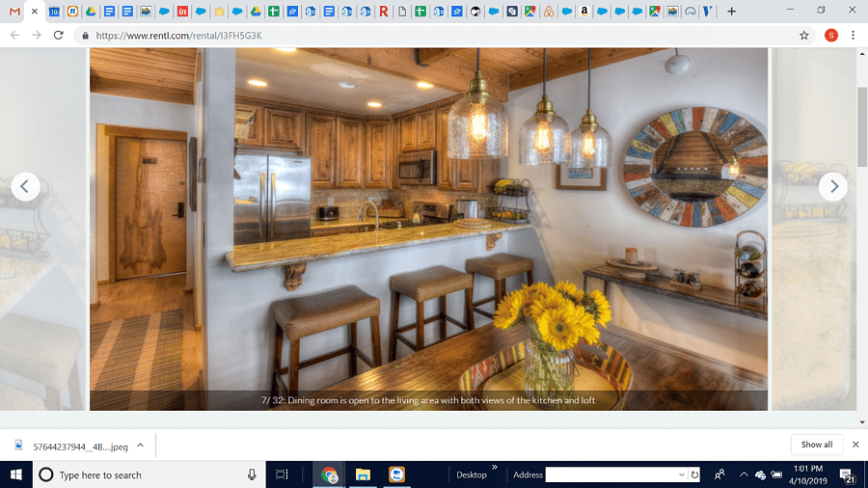Click the Address toolbar refresh button

pos(694,474)
